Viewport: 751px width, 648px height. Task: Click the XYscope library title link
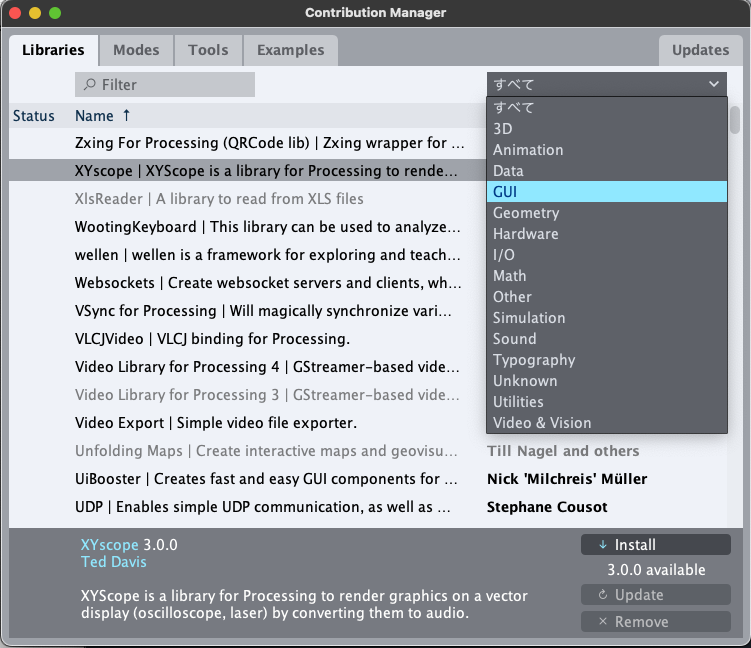[109, 545]
